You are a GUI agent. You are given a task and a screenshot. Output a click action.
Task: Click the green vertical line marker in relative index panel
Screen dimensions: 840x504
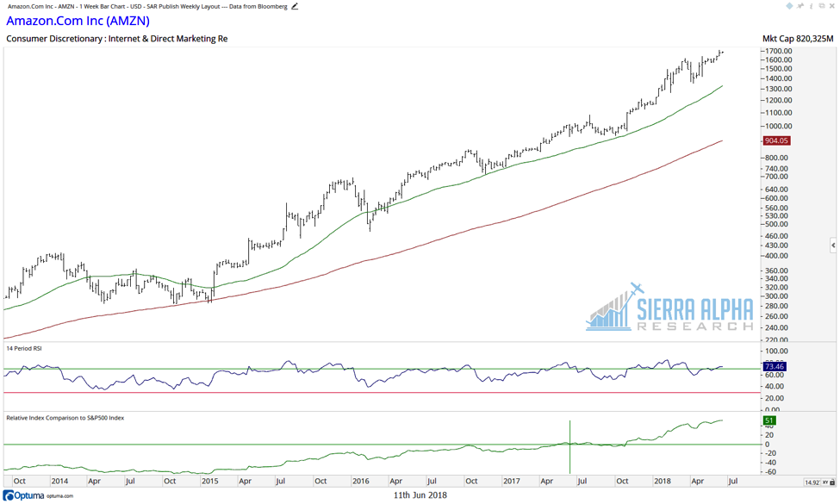[570, 446]
